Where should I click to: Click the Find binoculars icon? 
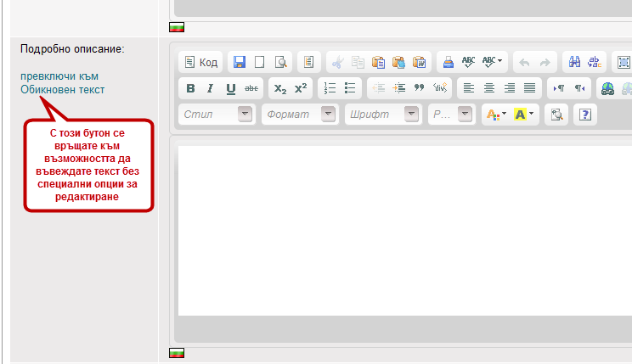click(x=574, y=62)
